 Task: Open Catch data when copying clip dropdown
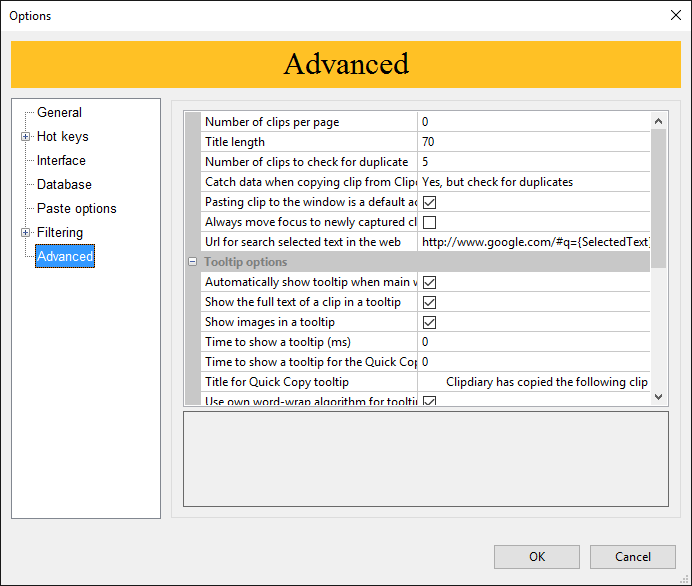click(x=534, y=182)
